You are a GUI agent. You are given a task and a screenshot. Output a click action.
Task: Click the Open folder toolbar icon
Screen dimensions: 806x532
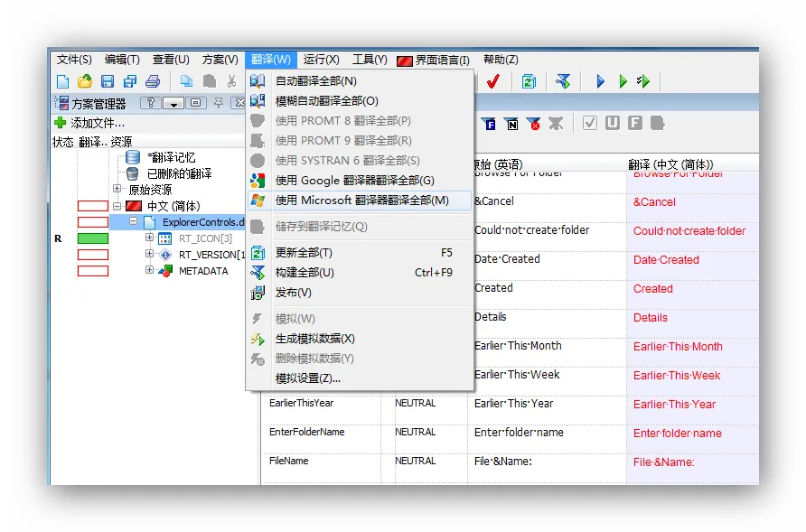tap(85, 81)
